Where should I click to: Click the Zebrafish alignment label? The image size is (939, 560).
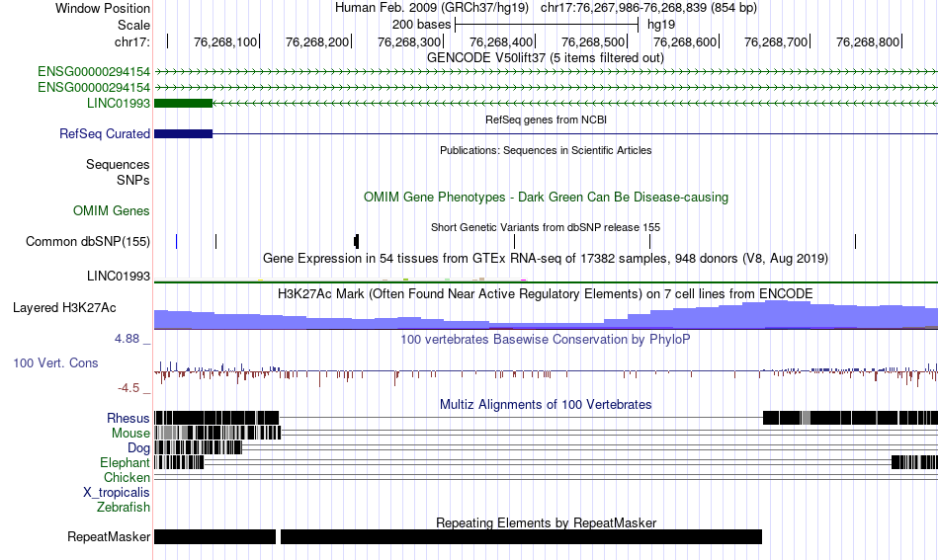click(x=124, y=508)
